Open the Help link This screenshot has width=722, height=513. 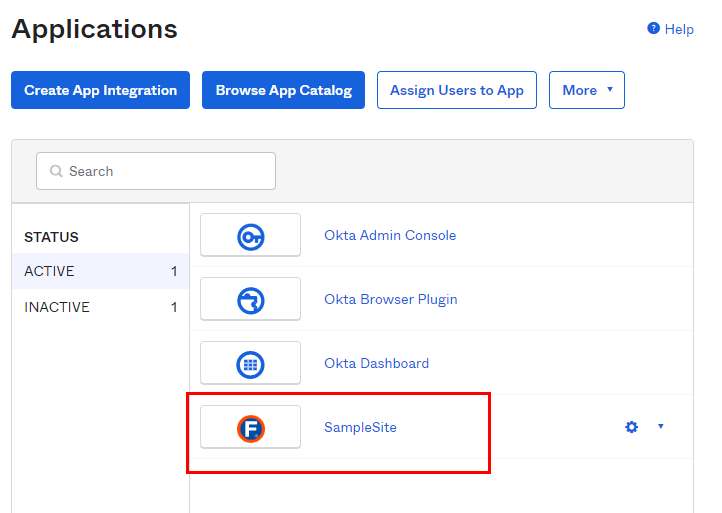pos(679,29)
